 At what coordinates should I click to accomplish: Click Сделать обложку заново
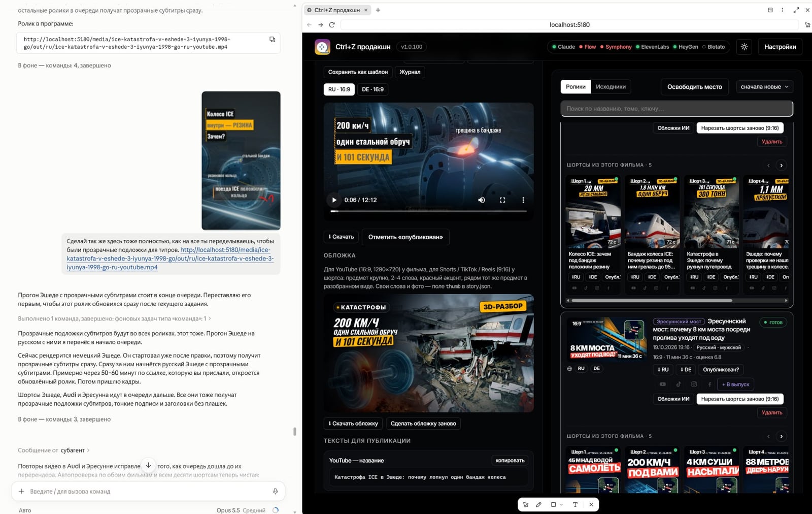tap(423, 424)
